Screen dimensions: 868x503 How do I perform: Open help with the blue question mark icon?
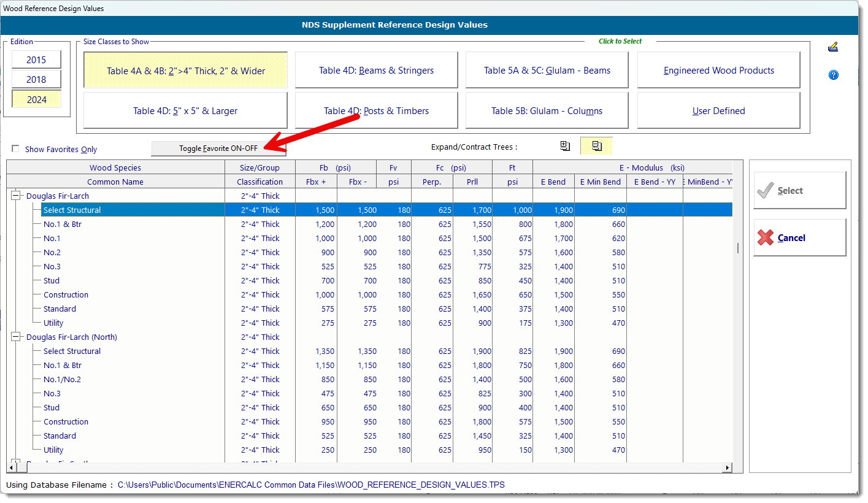(833, 75)
